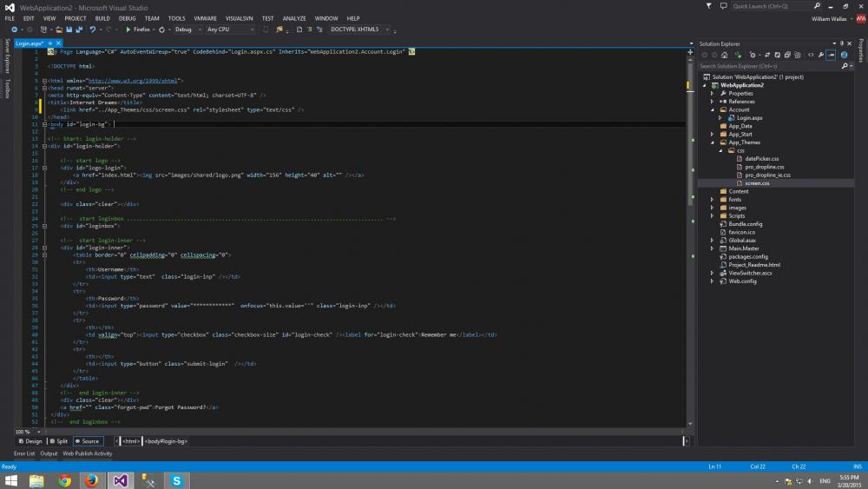Open the VISUALSVN menu
The height and width of the screenshot is (489, 868).
click(x=239, y=18)
